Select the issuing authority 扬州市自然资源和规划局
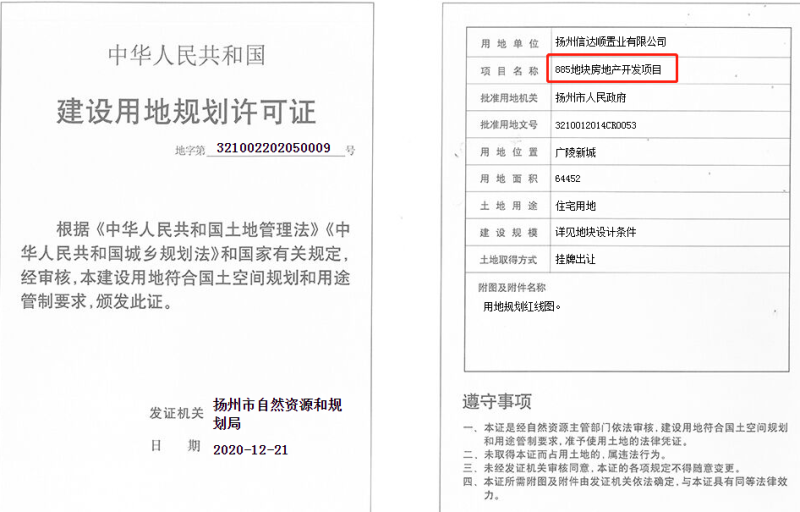 click(x=277, y=414)
